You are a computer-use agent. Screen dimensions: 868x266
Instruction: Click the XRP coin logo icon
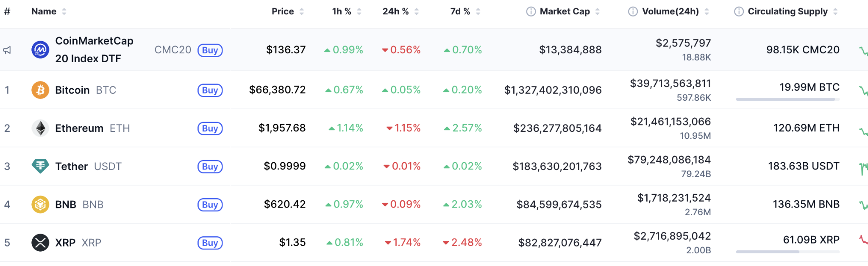pyautogui.click(x=40, y=243)
